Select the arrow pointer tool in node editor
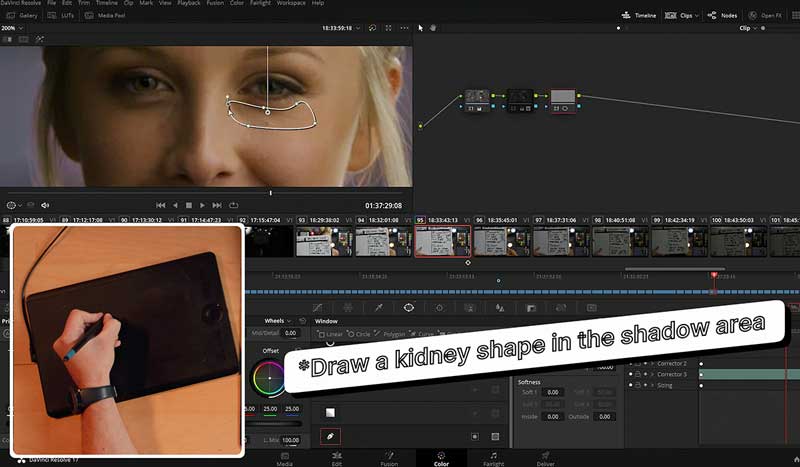800x467 pixels. point(420,28)
